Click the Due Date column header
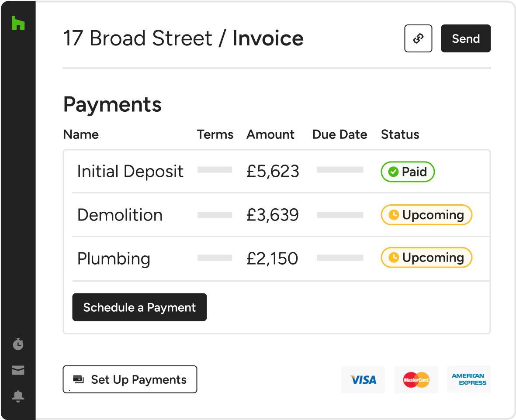 339,134
